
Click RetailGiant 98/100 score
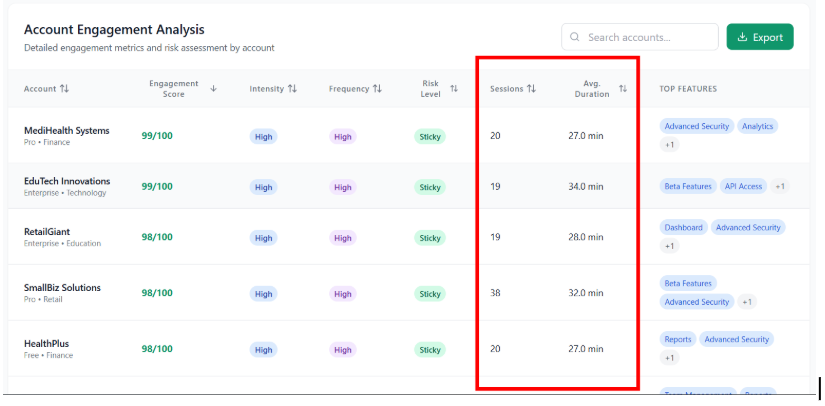click(x=157, y=237)
